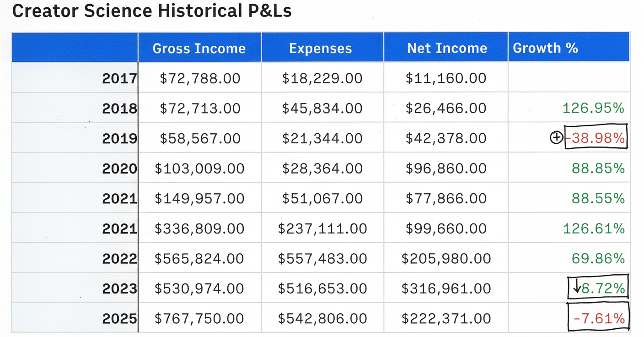Screen dimensions: 644x337
Task: Select the Gross Income column header
Action: (199, 48)
